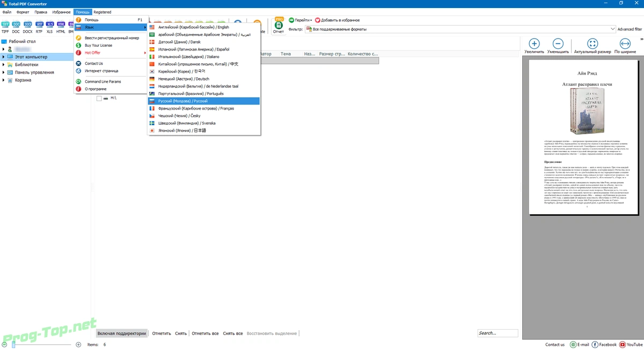This screenshot has height=349, width=644.
Task: Expand the blurred user folder node
Action: [x=3, y=49]
